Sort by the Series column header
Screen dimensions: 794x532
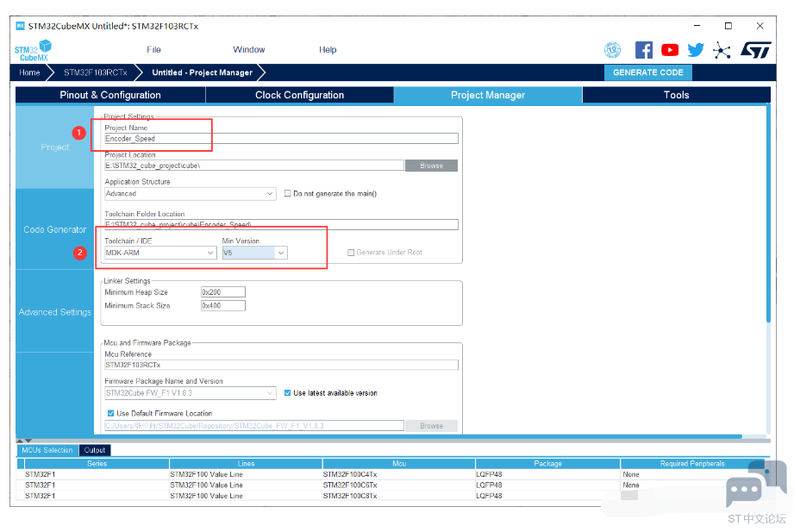(x=97, y=464)
